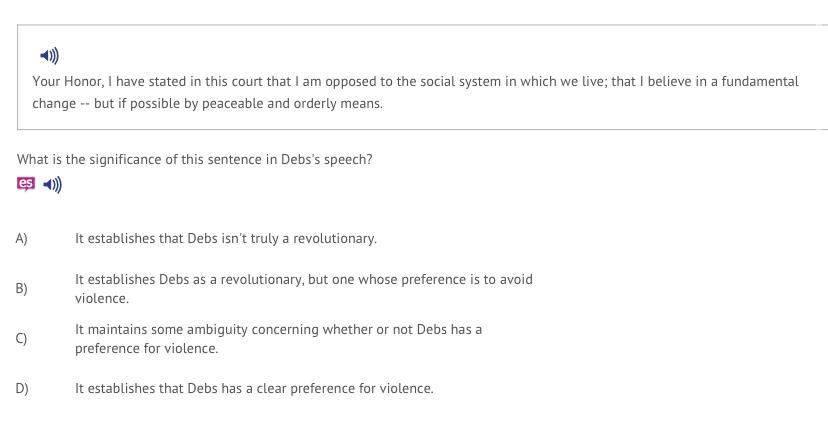Image resolution: width=828 pixels, height=434 pixels.
Task: Select answer choice letter D)
Action: pos(21,388)
